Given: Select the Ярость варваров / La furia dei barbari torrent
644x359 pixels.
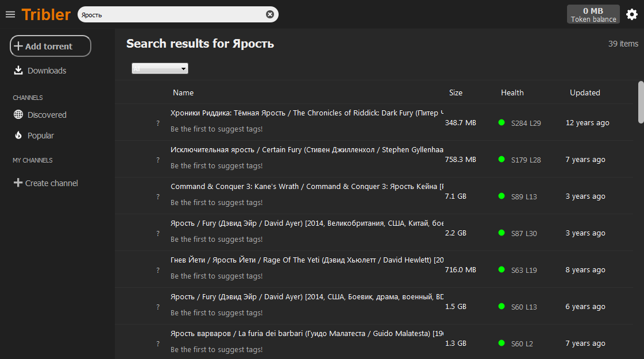Looking at the screenshot, I should (307, 334).
